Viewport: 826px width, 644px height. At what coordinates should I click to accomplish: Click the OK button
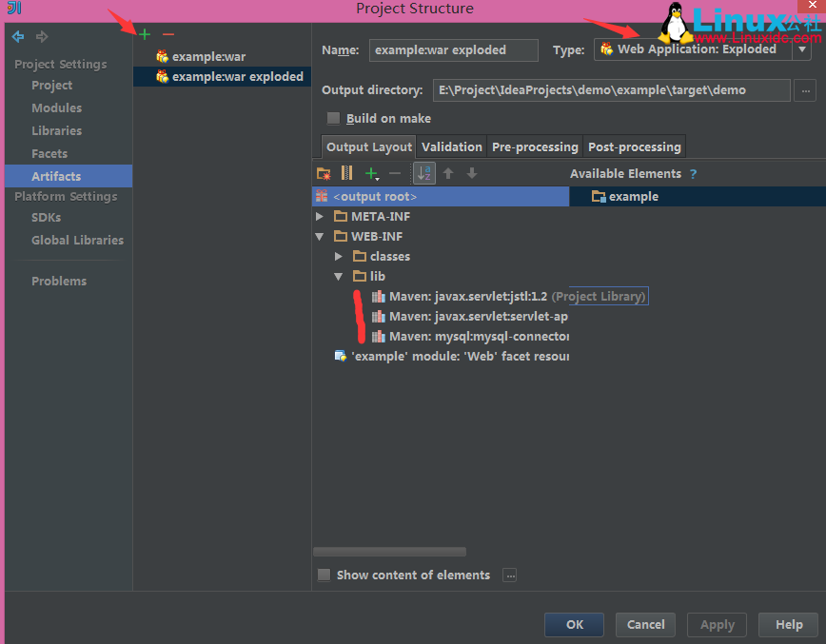coord(574,625)
